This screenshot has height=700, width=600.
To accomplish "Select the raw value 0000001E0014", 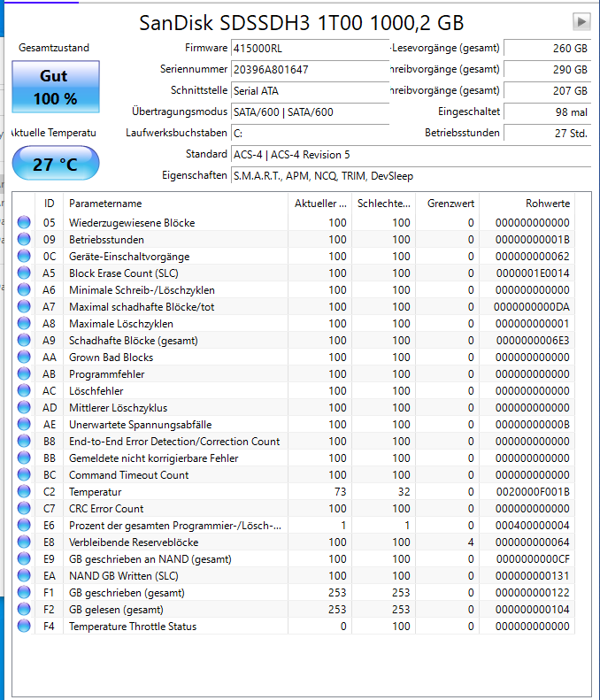I will point(533,273).
